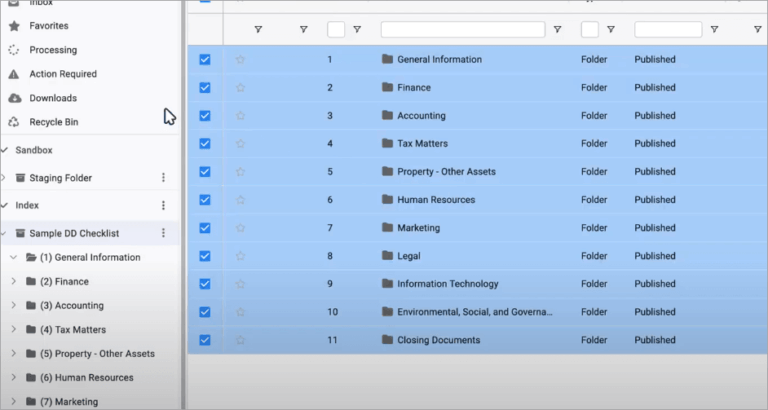The height and width of the screenshot is (410, 768).
Task: Click the name filter text input field
Action: click(463, 29)
